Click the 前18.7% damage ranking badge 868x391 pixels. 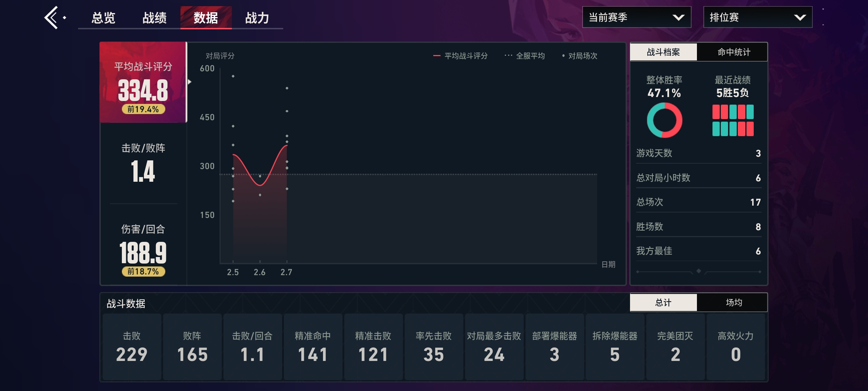(143, 272)
